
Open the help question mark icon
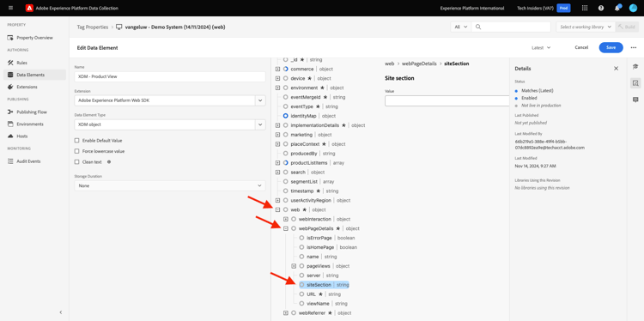pyautogui.click(x=601, y=9)
